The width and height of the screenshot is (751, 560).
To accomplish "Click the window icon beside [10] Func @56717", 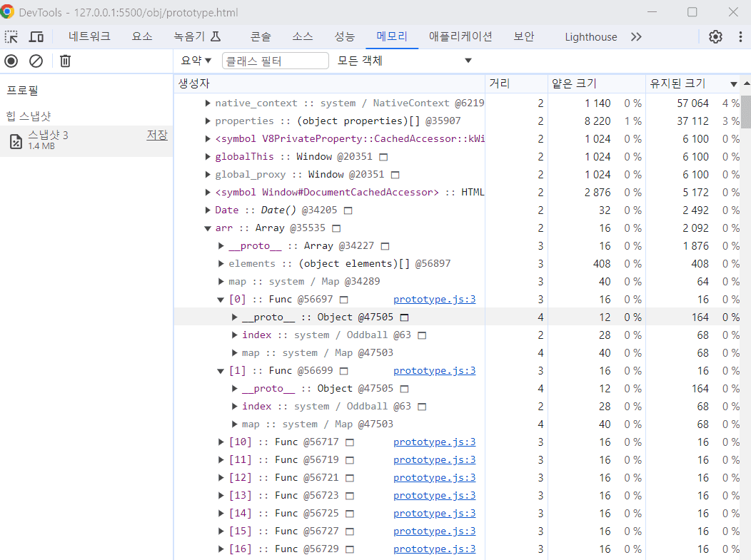I will tap(350, 442).
